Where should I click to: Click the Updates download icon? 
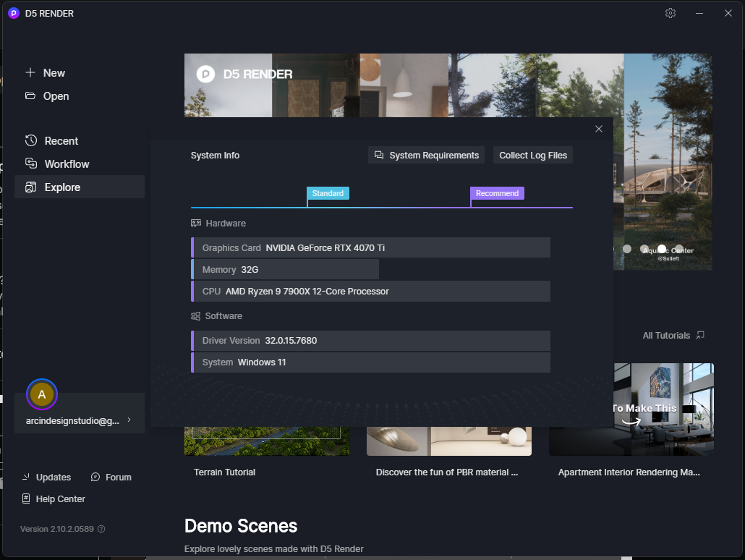tap(25, 477)
